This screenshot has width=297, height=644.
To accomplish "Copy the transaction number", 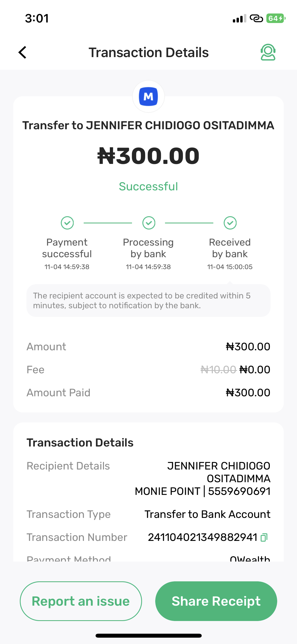I will click(x=264, y=537).
